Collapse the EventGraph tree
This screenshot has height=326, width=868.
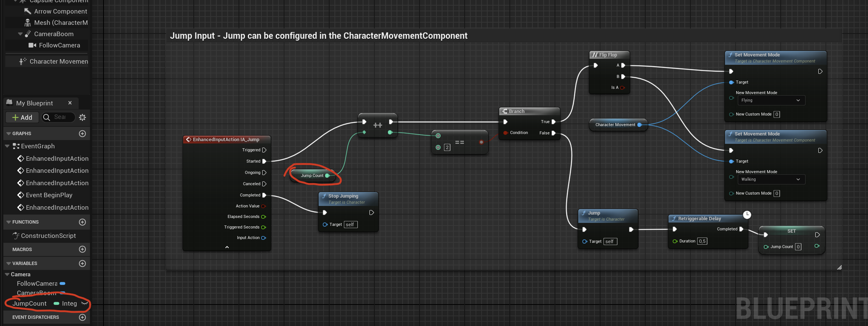pyautogui.click(x=7, y=146)
